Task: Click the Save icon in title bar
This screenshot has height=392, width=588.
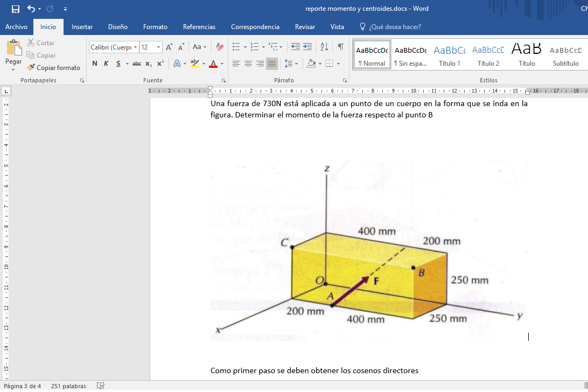Action: point(15,9)
